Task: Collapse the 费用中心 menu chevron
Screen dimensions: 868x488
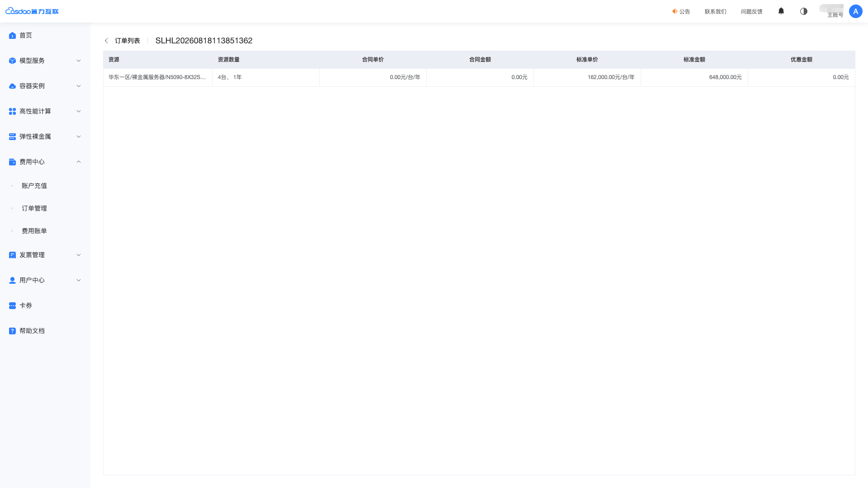Action: (79, 162)
